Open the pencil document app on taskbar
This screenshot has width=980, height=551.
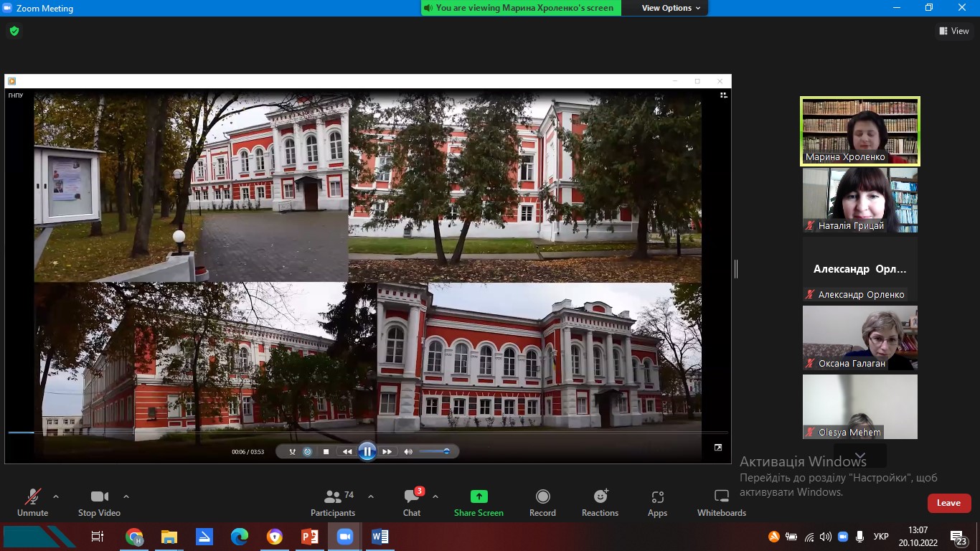pos(204,537)
